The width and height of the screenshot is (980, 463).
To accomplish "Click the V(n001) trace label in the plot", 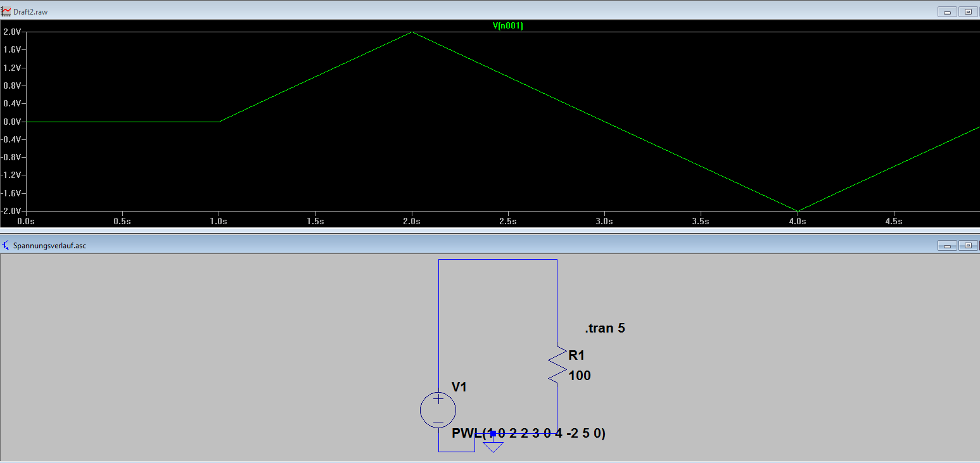I will pyautogui.click(x=508, y=26).
